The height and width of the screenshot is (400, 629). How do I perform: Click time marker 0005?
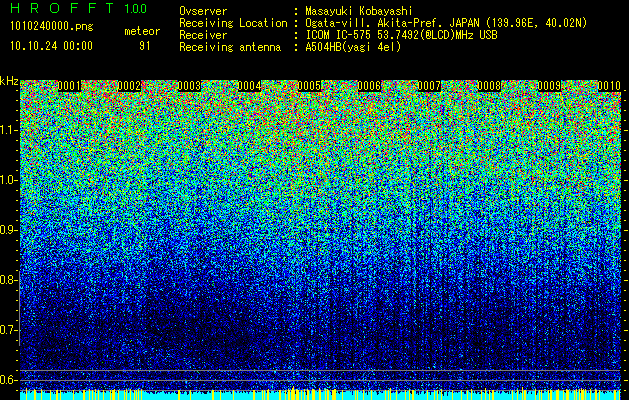point(309,86)
